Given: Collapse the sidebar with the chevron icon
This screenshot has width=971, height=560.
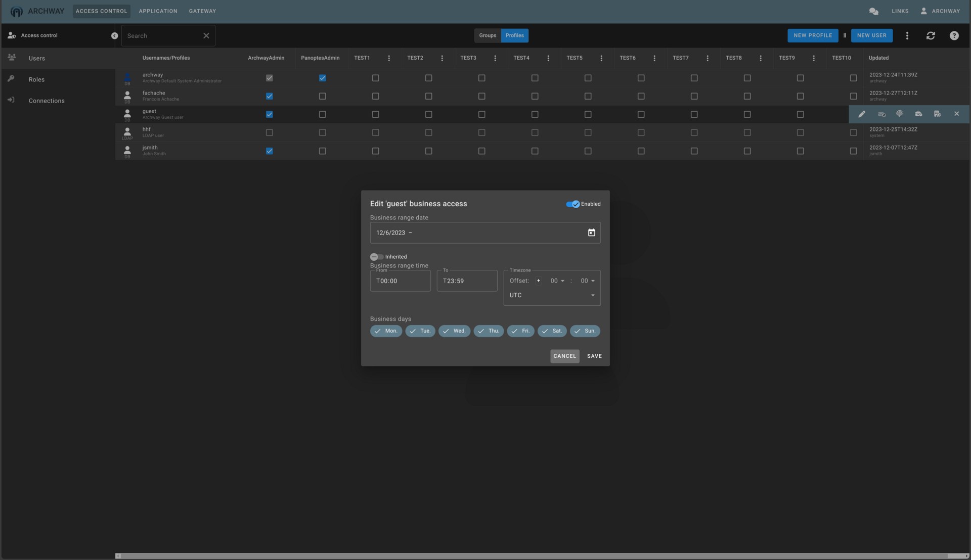Looking at the screenshot, I should coord(114,35).
